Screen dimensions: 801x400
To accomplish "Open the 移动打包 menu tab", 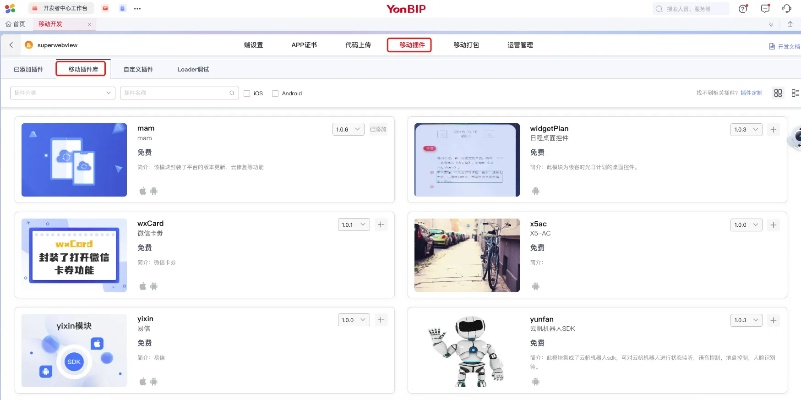I will pos(466,45).
